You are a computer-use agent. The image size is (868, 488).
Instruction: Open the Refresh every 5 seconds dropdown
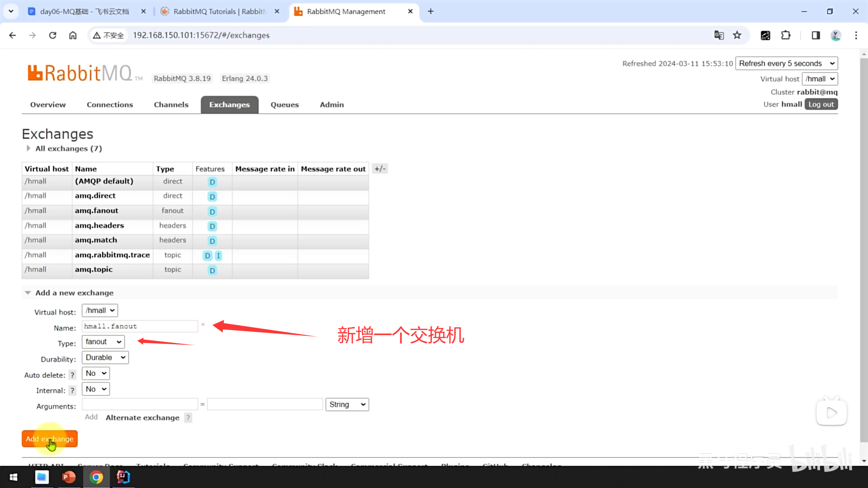786,63
